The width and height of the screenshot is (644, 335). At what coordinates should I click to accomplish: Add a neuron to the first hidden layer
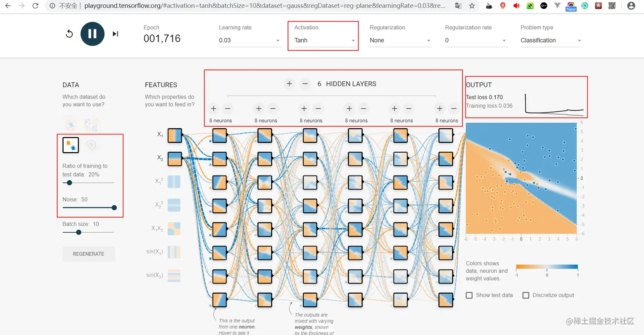click(213, 109)
